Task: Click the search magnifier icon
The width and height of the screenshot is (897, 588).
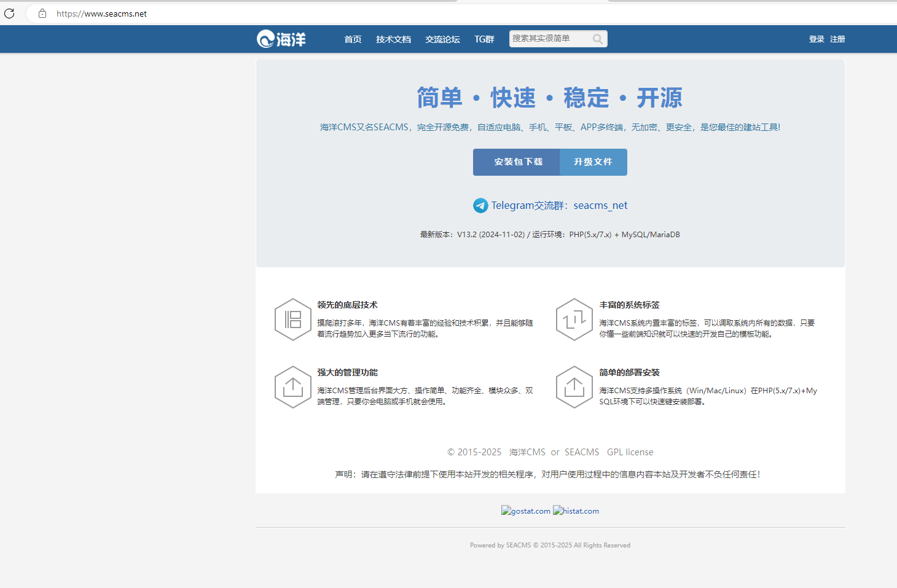Action: (597, 39)
